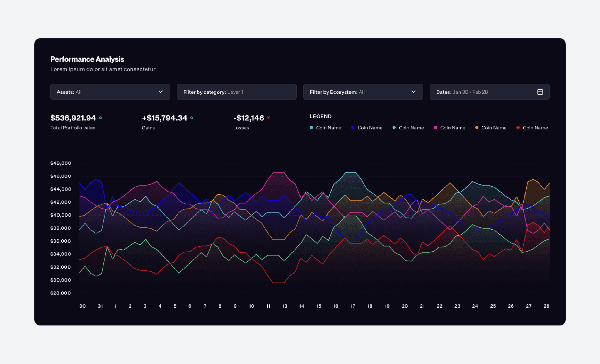600x364 pixels.
Task: Toggle the green legend dot
Action: click(394, 128)
